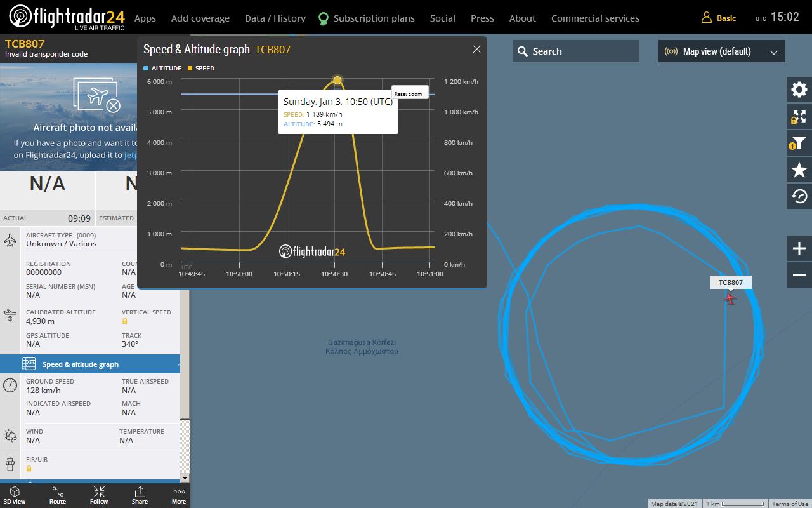This screenshot has height=508, width=812.
Task: Click the TCB807 callsign header
Action: point(25,44)
